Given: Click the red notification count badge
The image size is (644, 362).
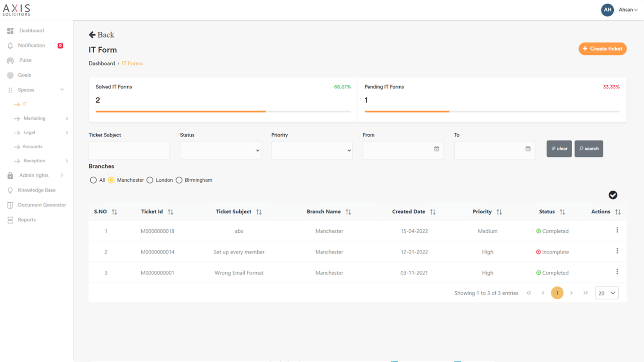Looking at the screenshot, I should tap(60, 46).
